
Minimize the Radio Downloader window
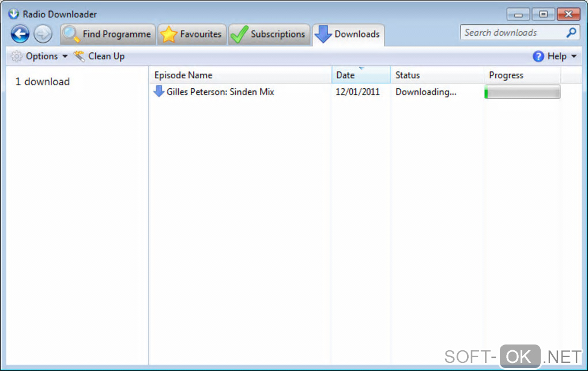[518, 14]
